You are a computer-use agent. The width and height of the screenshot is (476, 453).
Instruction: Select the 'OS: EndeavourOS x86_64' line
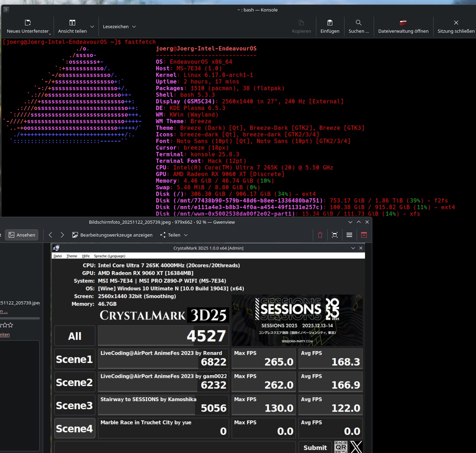[194, 62]
